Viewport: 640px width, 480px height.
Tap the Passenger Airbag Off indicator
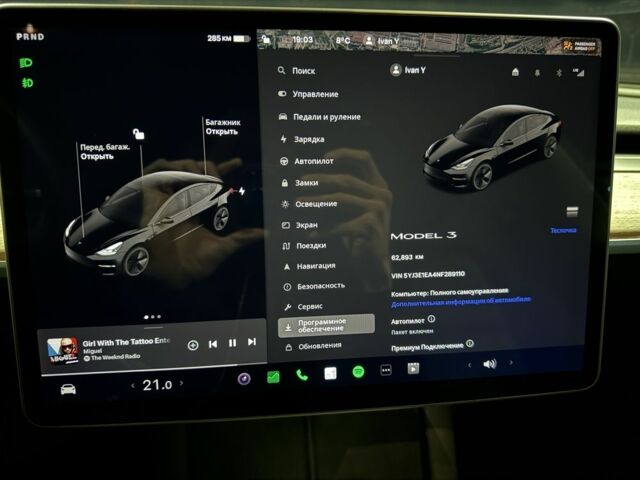click(579, 45)
